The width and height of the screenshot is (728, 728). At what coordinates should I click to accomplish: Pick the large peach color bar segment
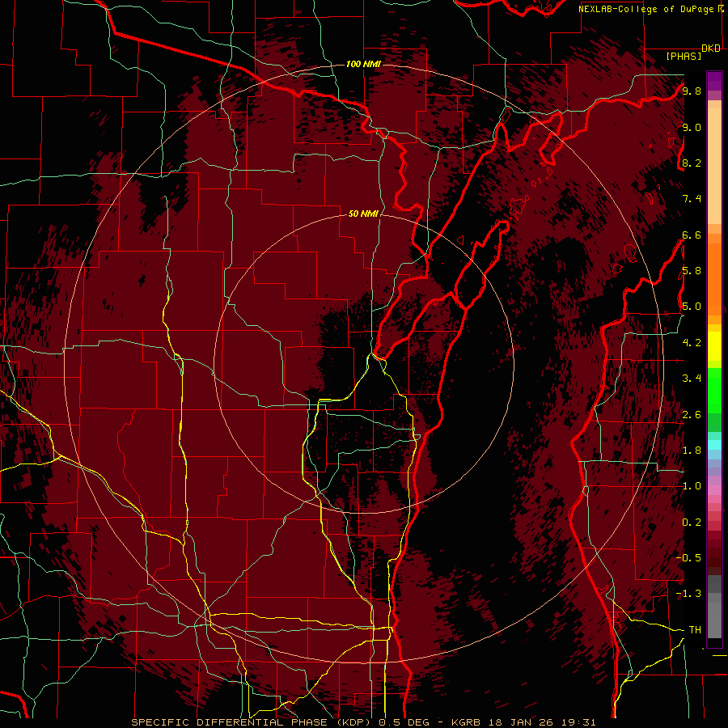tap(714, 166)
